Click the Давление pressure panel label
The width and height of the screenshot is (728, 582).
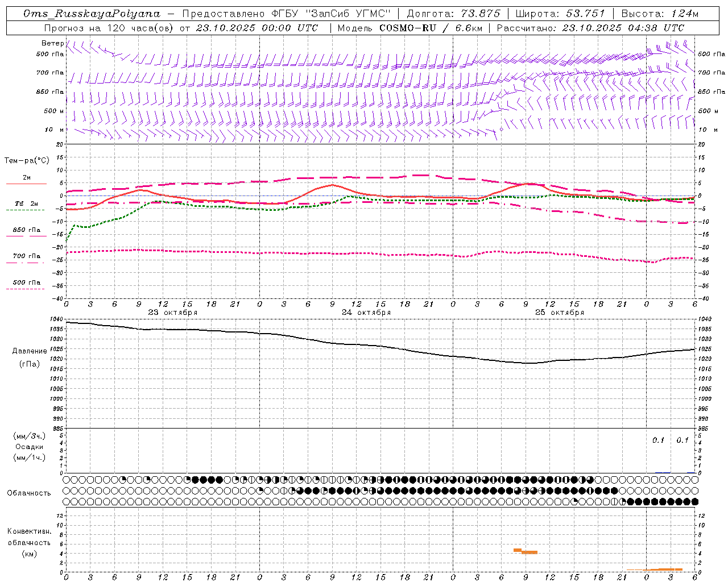pos(30,351)
